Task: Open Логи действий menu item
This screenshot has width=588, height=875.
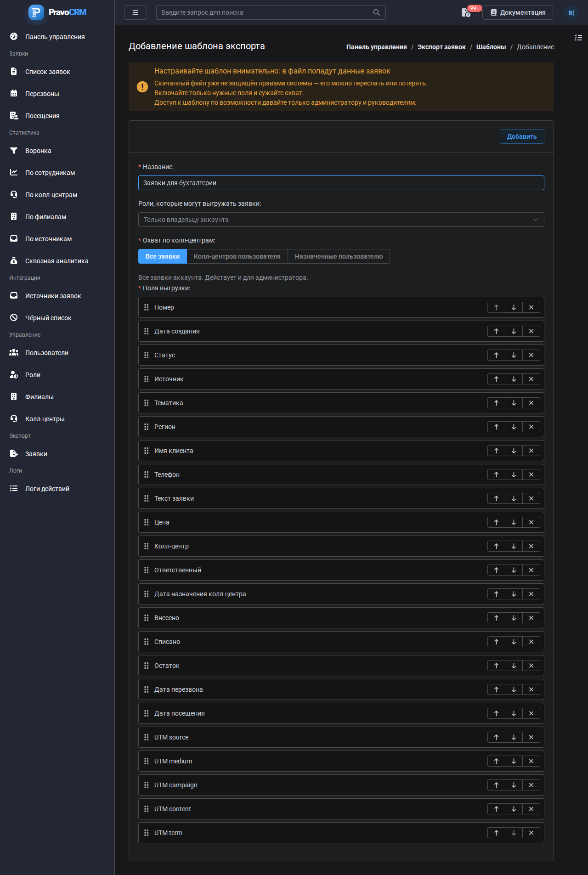Action: (57, 489)
